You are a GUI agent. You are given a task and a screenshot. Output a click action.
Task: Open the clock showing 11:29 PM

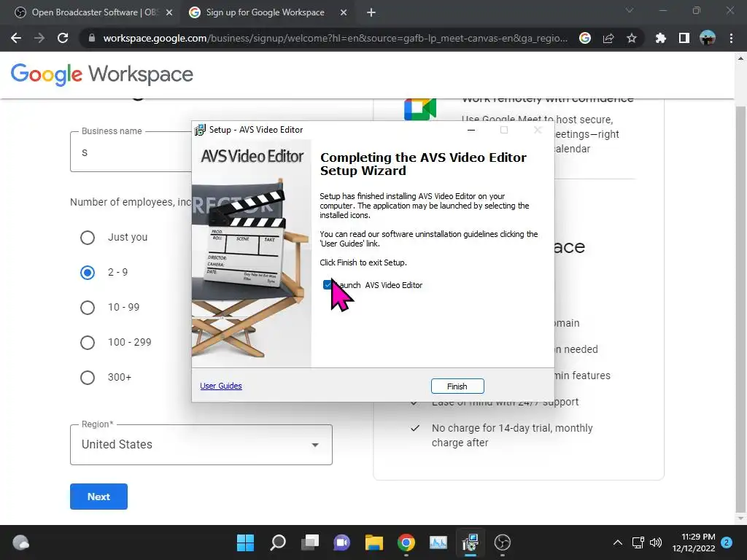[694, 542]
